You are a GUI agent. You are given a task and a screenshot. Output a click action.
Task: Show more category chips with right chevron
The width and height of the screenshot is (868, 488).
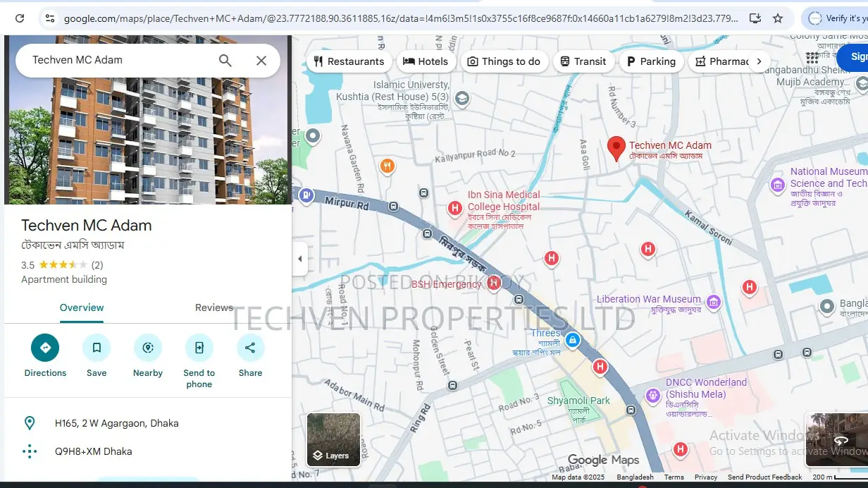point(759,61)
